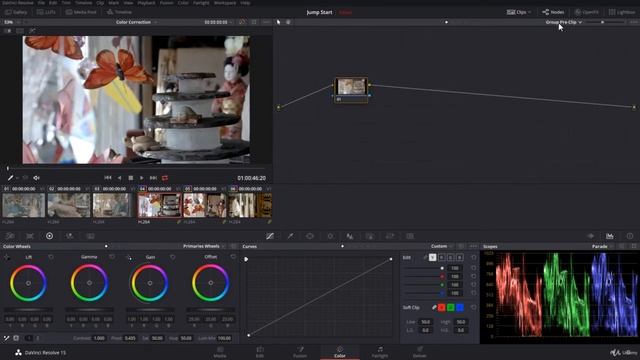Select the node graph pointer tool
The image size is (640, 360).
coord(278,22)
